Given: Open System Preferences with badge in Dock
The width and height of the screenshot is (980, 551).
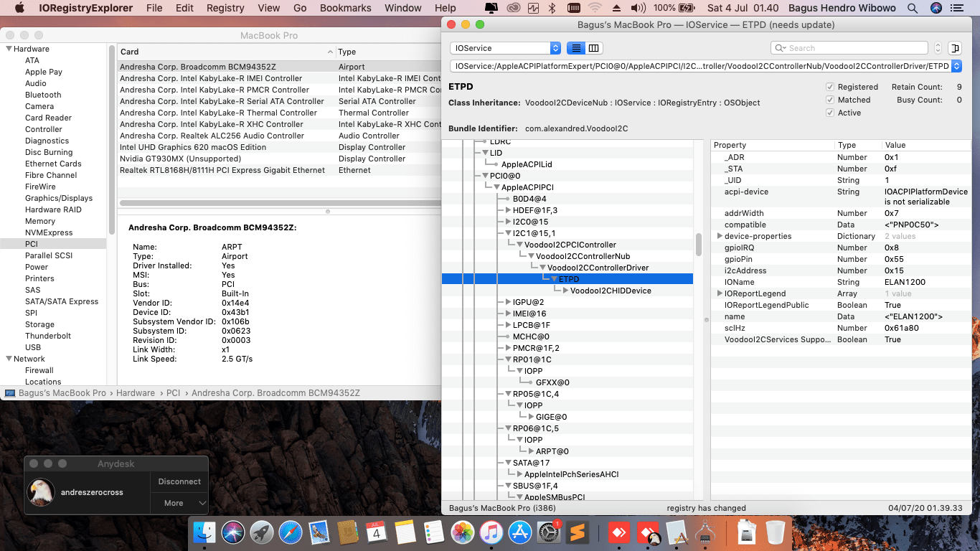Looking at the screenshot, I should tap(549, 533).
